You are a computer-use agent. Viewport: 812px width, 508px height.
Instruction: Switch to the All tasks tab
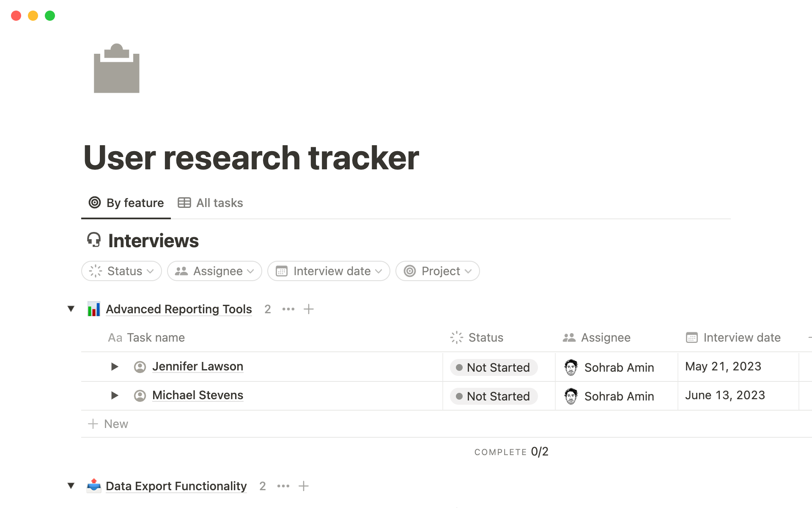pyautogui.click(x=211, y=203)
